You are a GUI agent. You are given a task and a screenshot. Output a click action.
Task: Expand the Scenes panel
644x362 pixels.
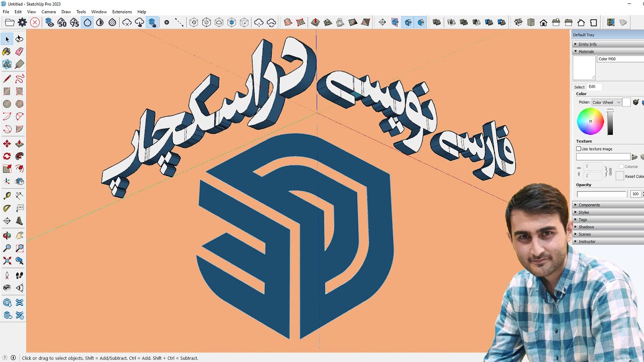click(x=608, y=234)
